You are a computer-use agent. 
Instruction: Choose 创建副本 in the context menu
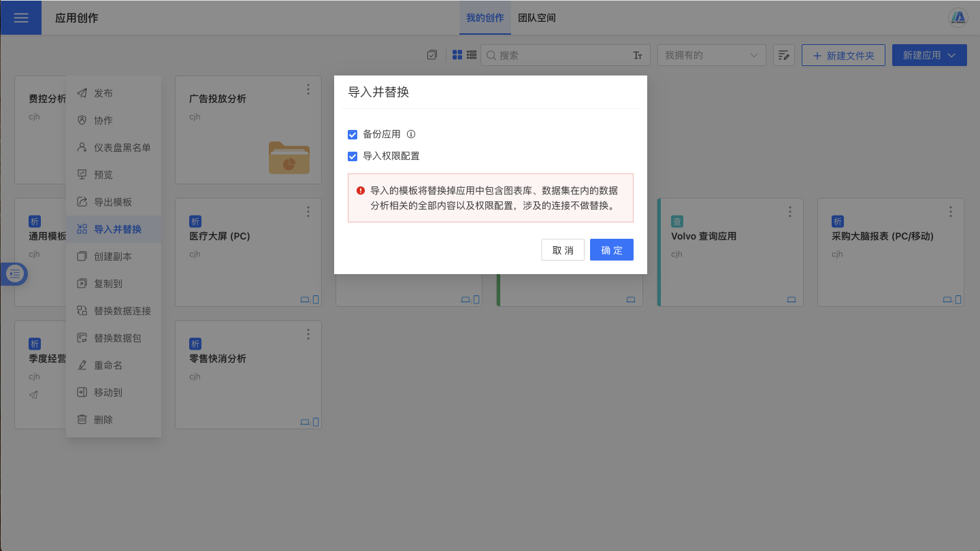(x=112, y=256)
